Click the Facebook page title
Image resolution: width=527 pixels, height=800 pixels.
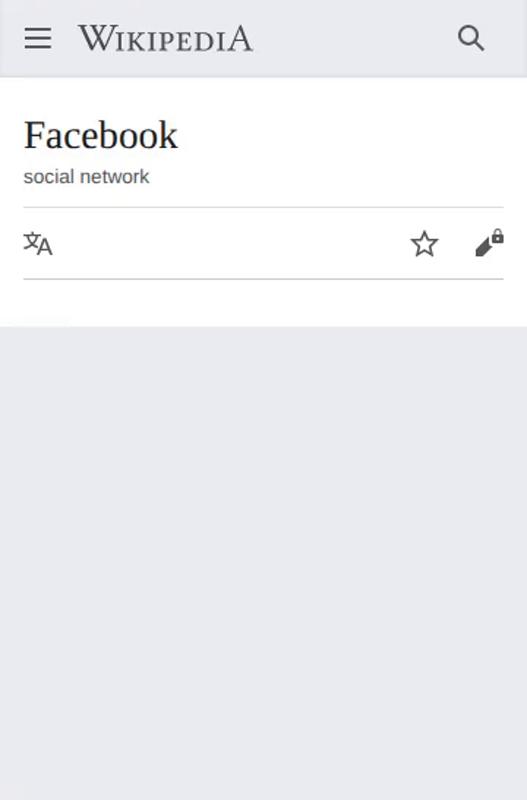pos(101,135)
